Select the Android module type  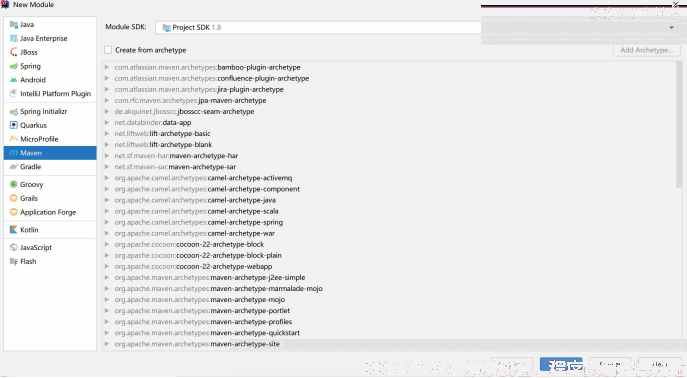click(x=32, y=80)
